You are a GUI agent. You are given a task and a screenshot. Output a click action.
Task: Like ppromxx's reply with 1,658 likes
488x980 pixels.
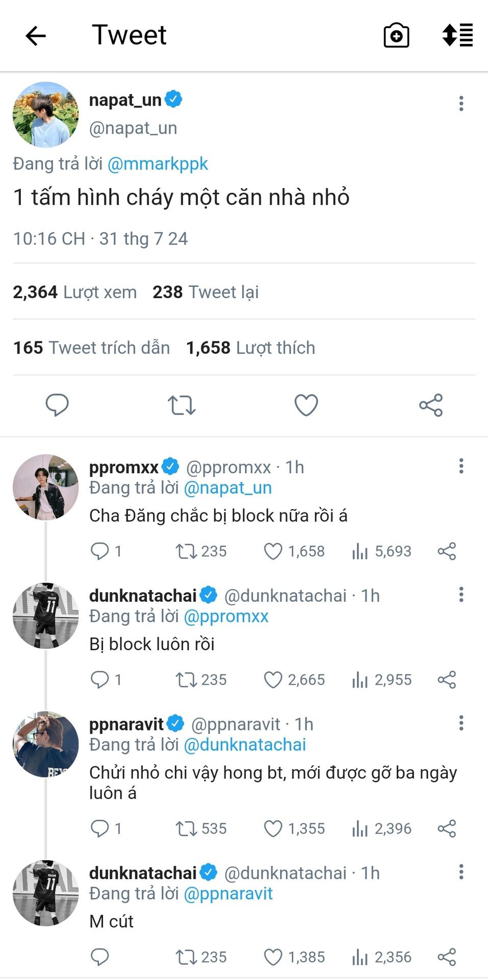coord(273,551)
